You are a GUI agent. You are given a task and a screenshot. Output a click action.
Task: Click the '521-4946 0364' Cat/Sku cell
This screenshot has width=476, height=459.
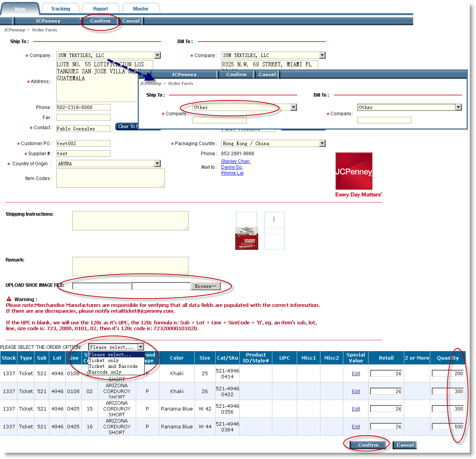point(227,427)
